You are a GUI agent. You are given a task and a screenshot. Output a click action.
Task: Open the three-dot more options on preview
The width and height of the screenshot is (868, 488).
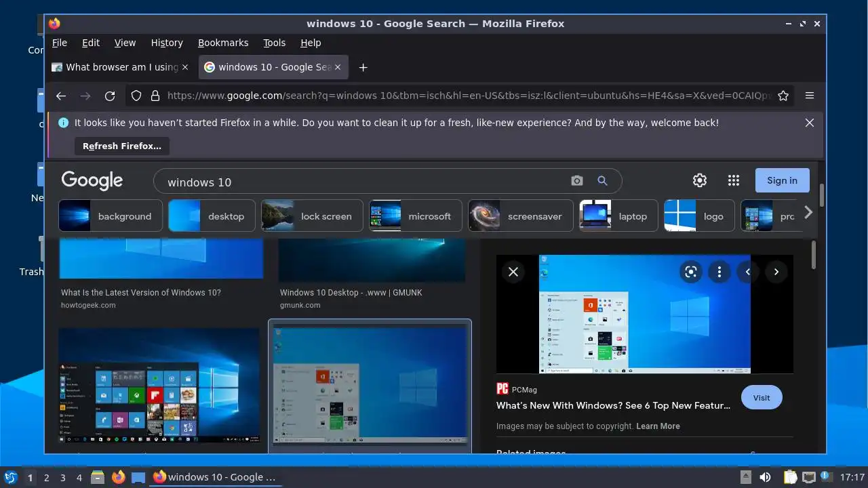tap(719, 272)
